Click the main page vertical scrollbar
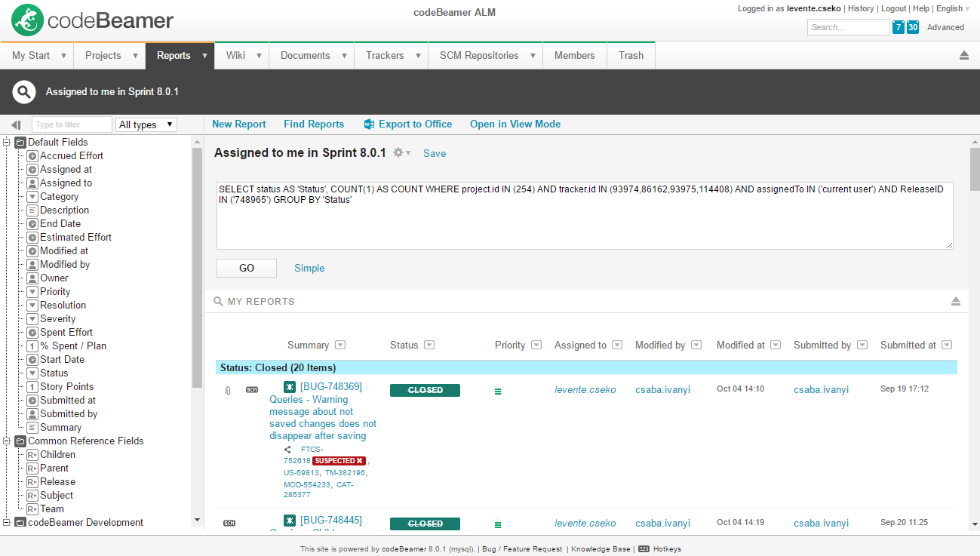This screenshot has width=980, height=556. point(974,170)
